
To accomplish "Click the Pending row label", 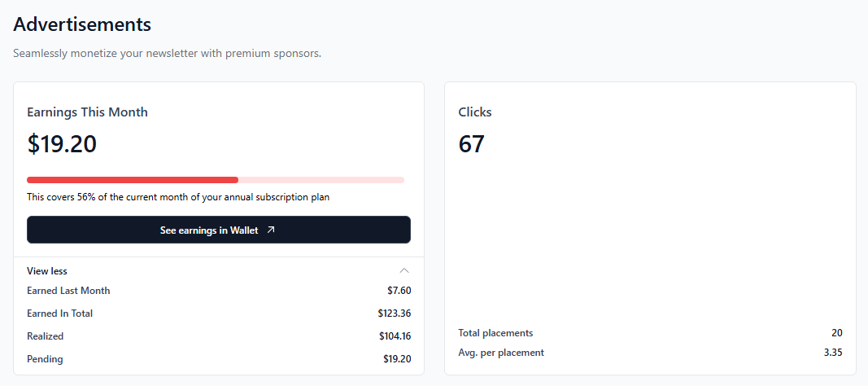I will (45, 359).
